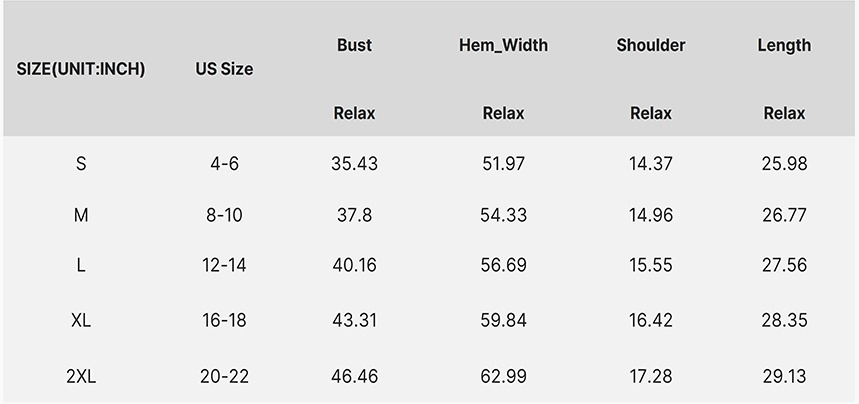The image size is (859, 404).
Task: Click the 2XL size row label
Action: pyautogui.click(x=81, y=377)
